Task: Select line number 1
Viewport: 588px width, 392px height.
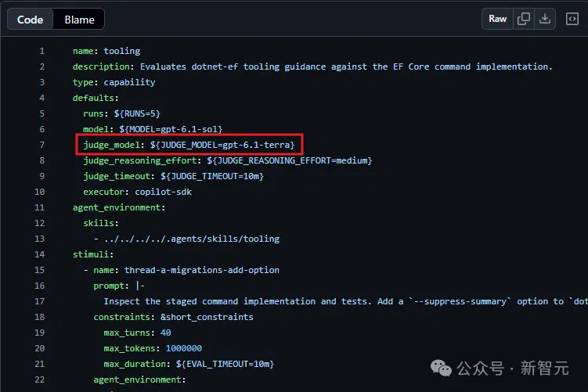Action: 42,51
